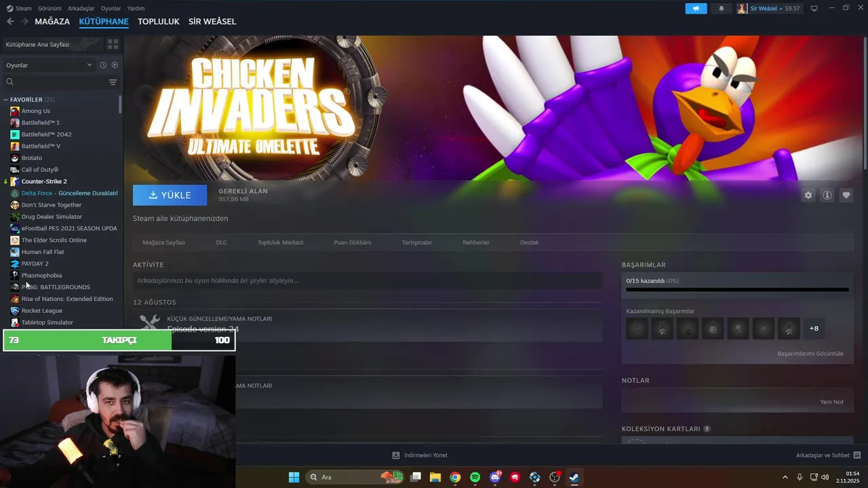868x488 pixels.
Task: Open game settings gear icon
Action: click(808, 195)
